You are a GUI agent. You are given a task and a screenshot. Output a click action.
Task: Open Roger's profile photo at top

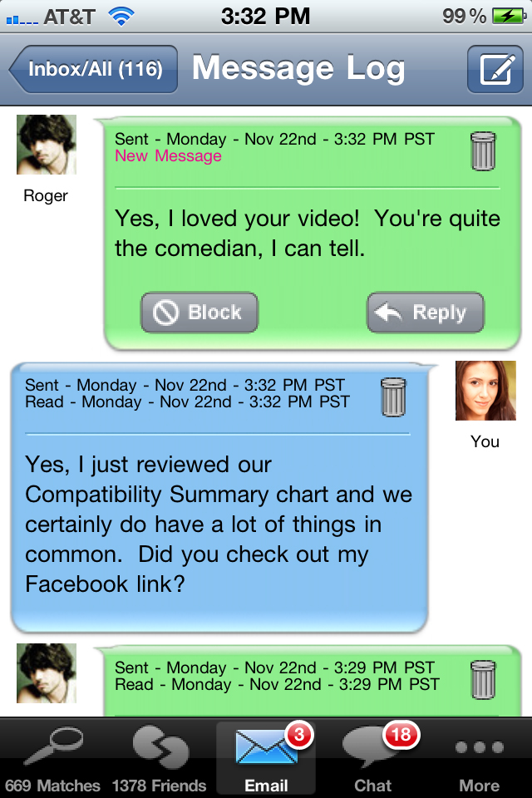coord(47,145)
